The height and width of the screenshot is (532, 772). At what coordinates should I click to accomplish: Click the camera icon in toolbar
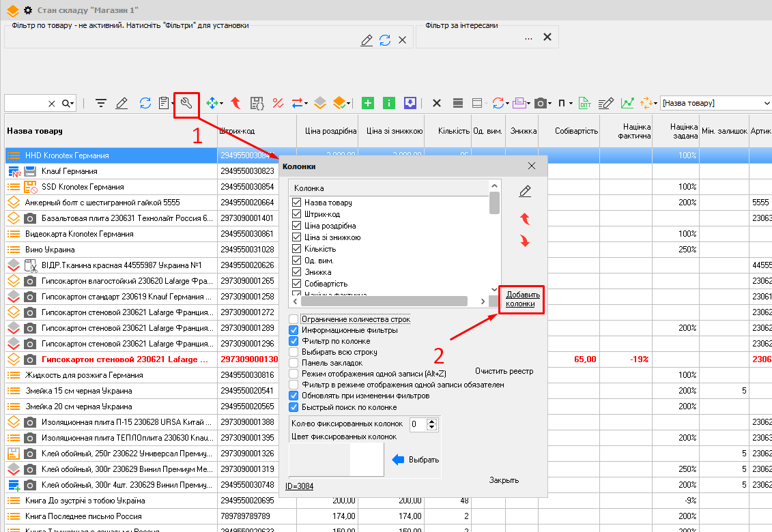[540, 103]
